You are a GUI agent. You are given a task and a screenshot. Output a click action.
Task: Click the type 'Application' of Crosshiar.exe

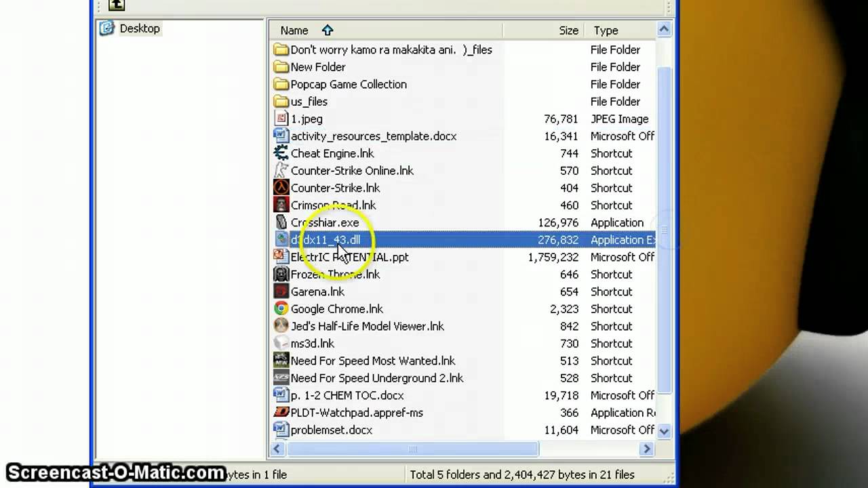point(617,222)
